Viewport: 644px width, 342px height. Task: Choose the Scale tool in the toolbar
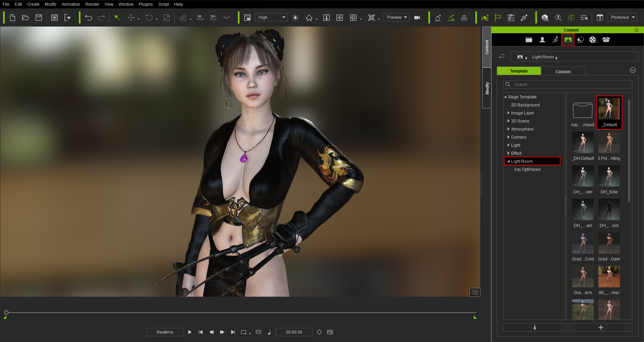click(166, 17)
